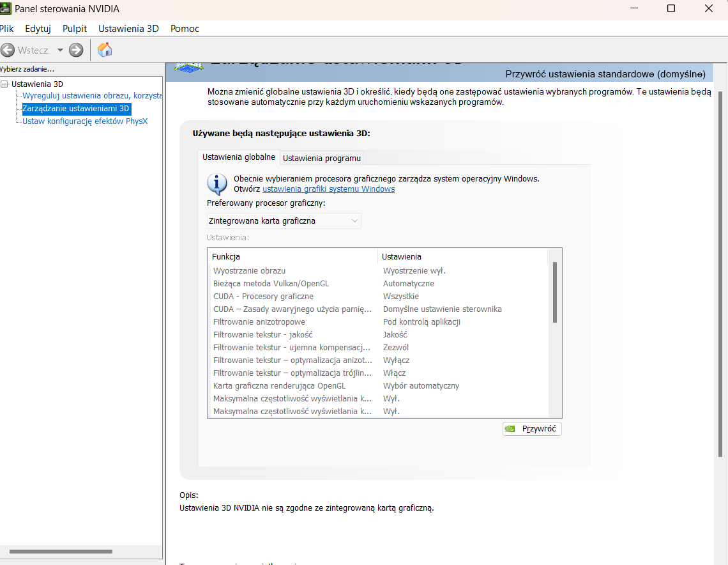Screen dimensions: 728x565
Task: Open ustawienia grafiki systemu Windows link
Action: point(329,189)
